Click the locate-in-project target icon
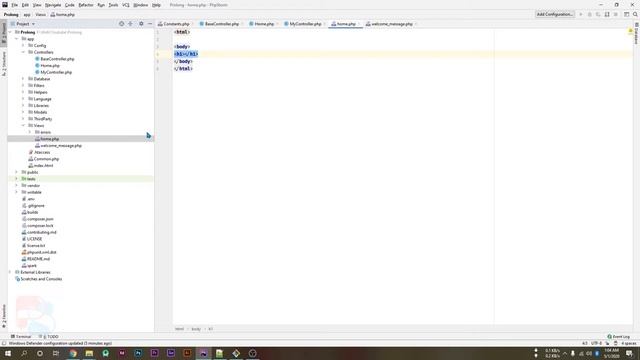Screen dimensions: 640x360 pyautogui.click(x=121, y=24)
